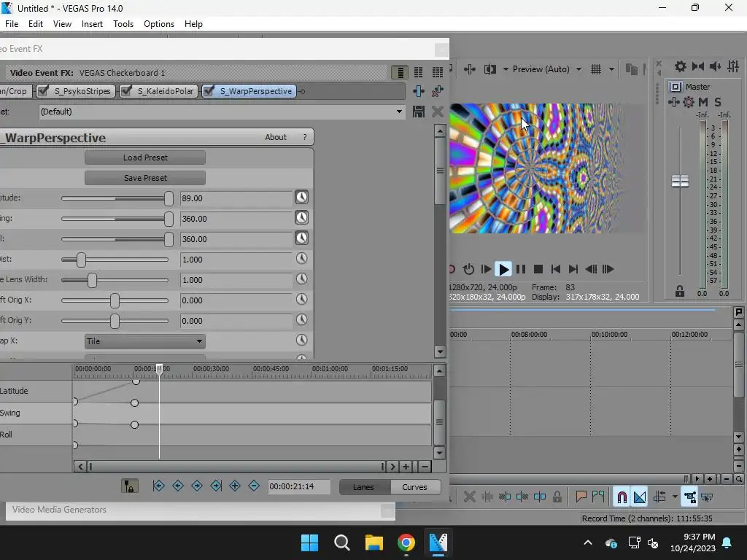Pause the video preview
747x560 pixels.
[x=521, y=270]
